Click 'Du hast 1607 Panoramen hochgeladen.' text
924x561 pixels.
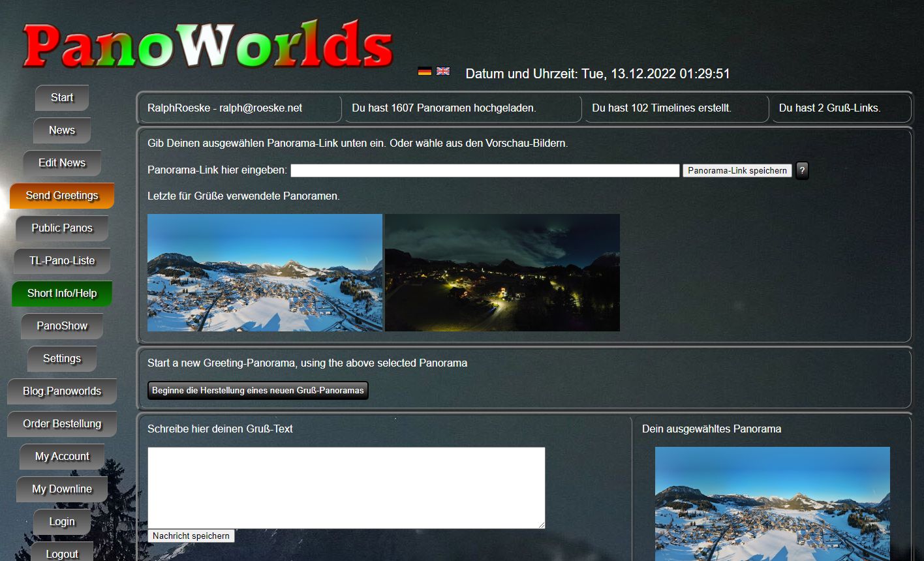pos(444,108)
